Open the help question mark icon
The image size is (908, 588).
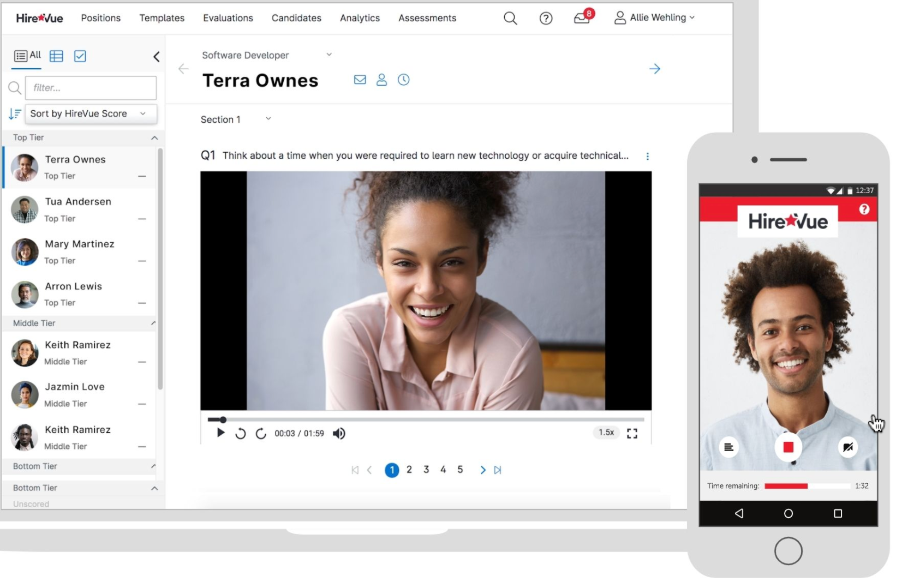pyautogui.click(x=545, y=19)
